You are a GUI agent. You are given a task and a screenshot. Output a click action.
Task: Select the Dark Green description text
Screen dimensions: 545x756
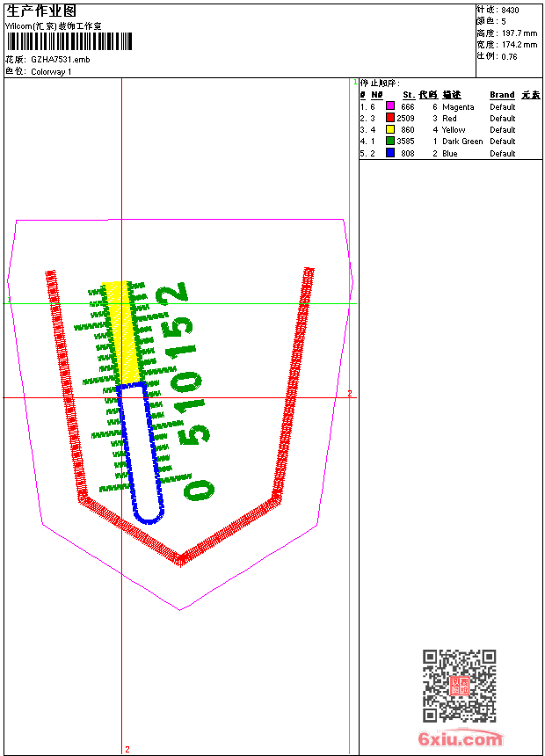click(462, 142)
